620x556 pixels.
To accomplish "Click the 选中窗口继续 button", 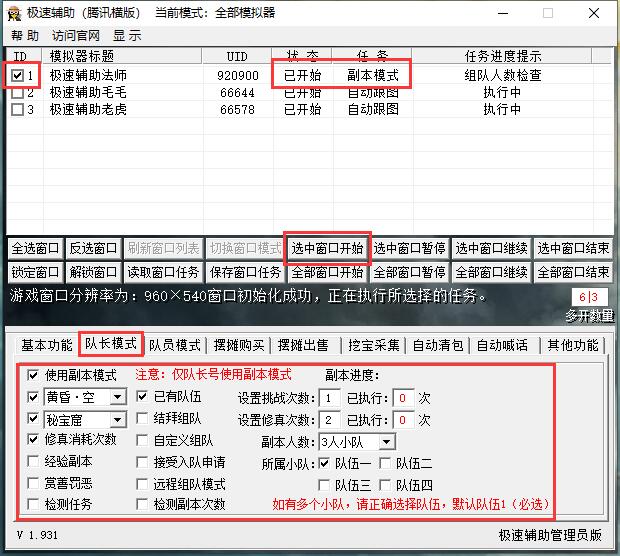I will click(491, 248).
